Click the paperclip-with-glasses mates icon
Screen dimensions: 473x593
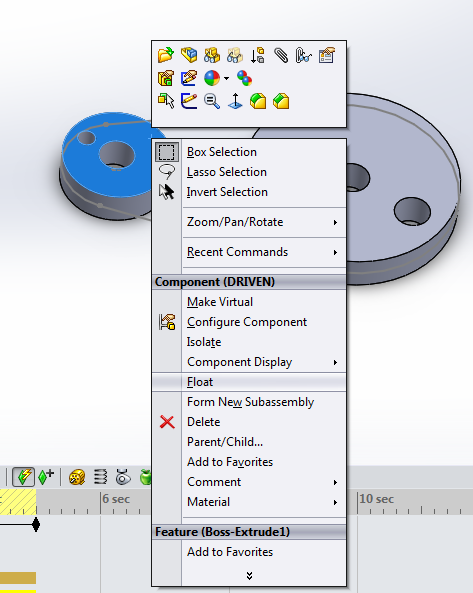click(x=304, y=55)
